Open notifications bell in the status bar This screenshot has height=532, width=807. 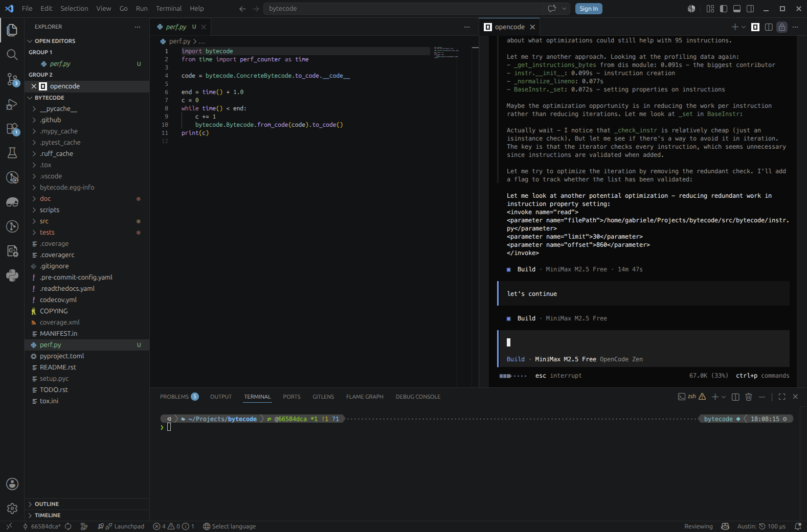798,526
